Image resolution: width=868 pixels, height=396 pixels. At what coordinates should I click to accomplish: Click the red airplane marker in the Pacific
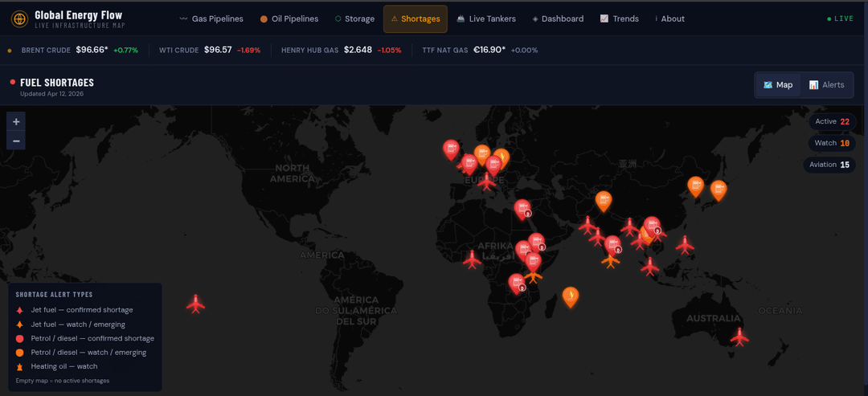pyautogui.click(x=195, y=304)
